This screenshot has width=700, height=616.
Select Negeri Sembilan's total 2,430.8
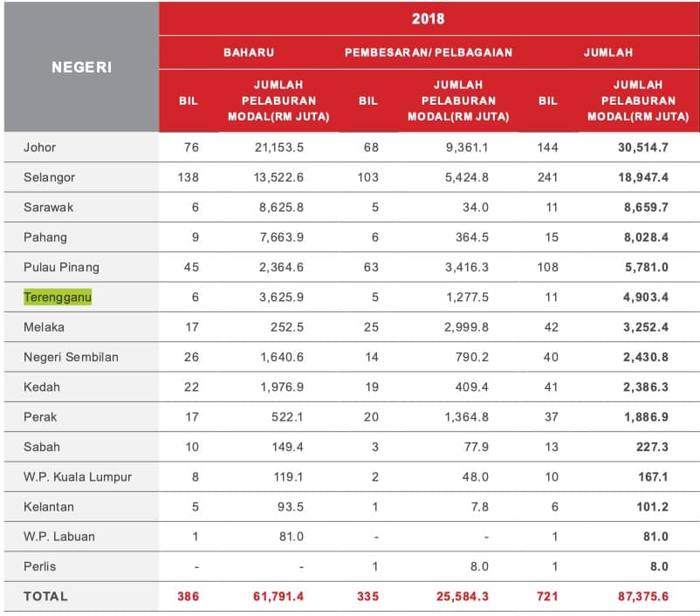pos(646,357)
